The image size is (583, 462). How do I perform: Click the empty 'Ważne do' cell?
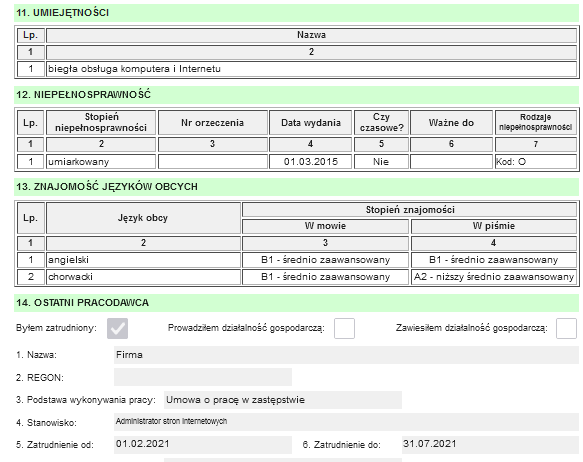pos(451,162)
